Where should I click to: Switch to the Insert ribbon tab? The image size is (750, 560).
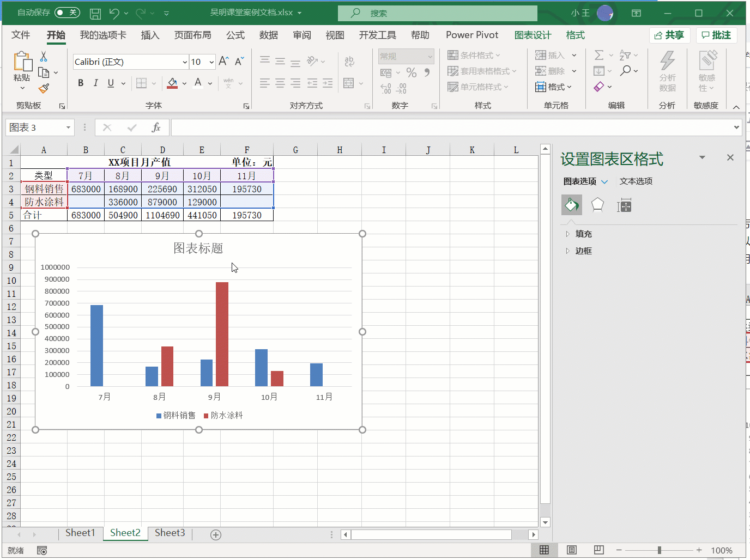(x=150, y=35)
